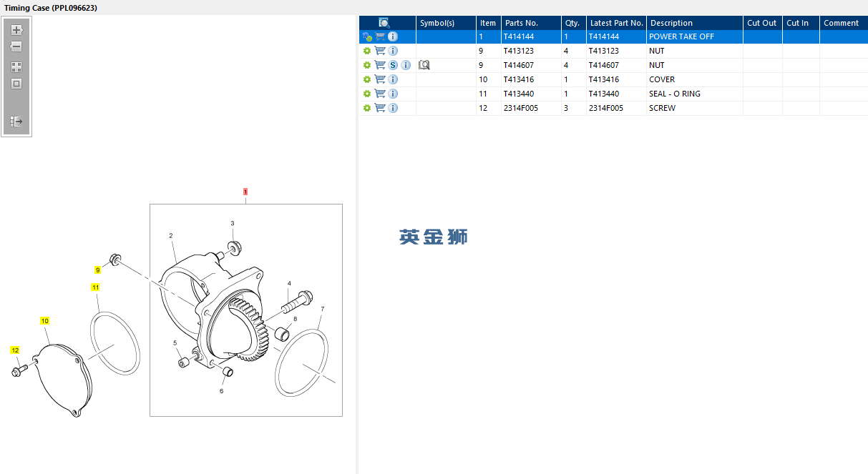Click the search icon in table header
The width and height of the screenshot is (868, 474).
pyautogui.click(x=384, y=23)
